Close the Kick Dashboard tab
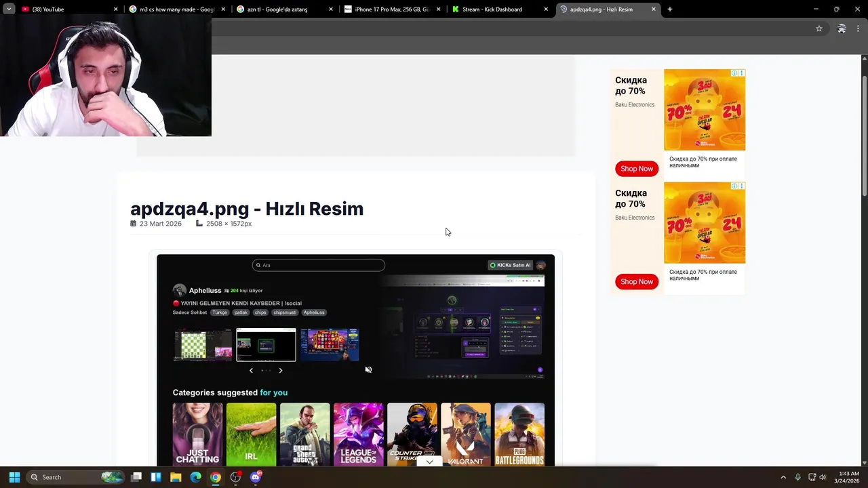 tap(546, 9)
